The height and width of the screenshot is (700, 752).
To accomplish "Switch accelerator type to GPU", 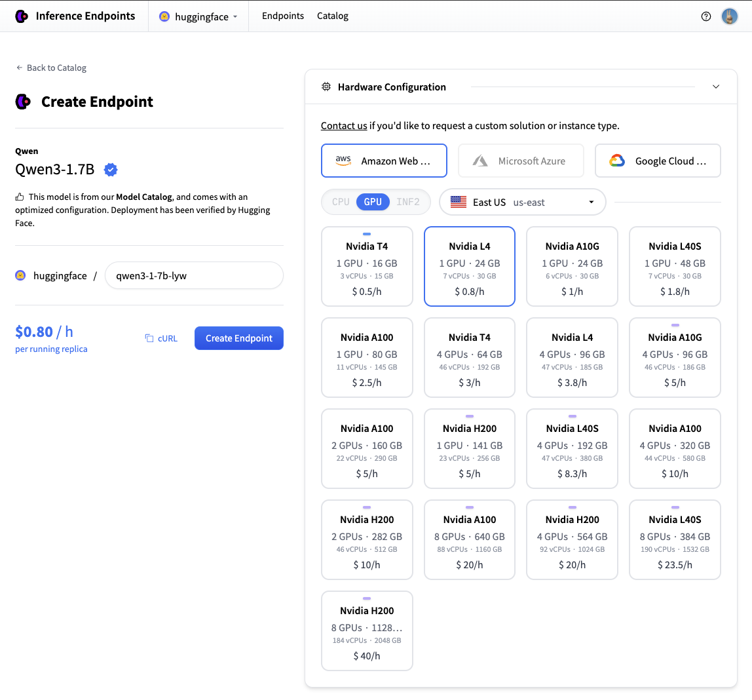I will (373, 202).
